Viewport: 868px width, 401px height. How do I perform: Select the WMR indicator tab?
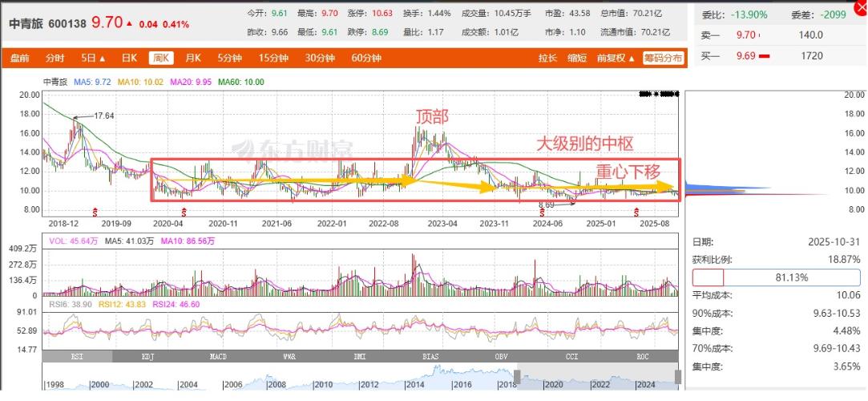tap(289, 357)
